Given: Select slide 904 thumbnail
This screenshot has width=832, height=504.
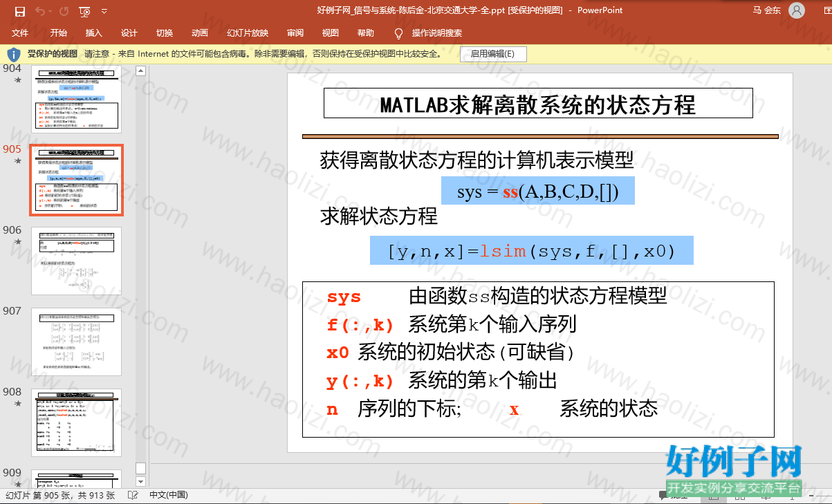Looking at the screenshot, I should click(76, 99).
